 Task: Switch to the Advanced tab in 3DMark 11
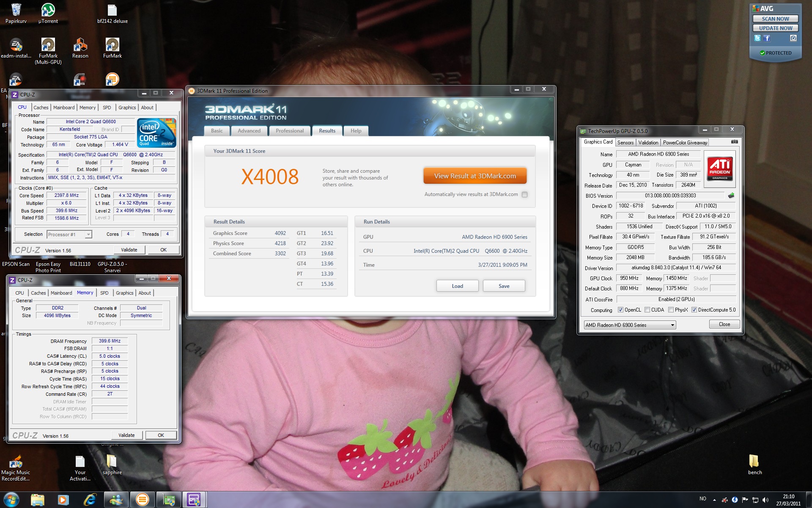pyautogui.click(x=249, y=131)
